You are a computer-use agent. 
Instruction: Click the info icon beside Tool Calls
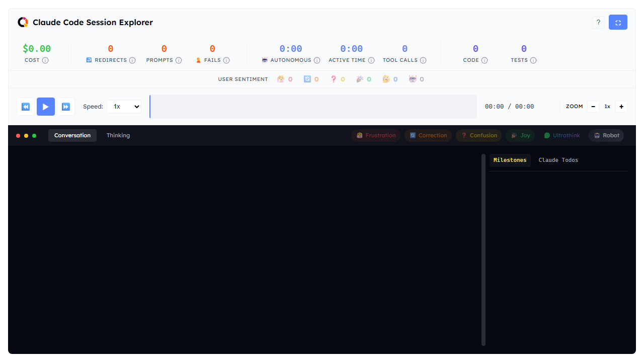click(423, 60)
